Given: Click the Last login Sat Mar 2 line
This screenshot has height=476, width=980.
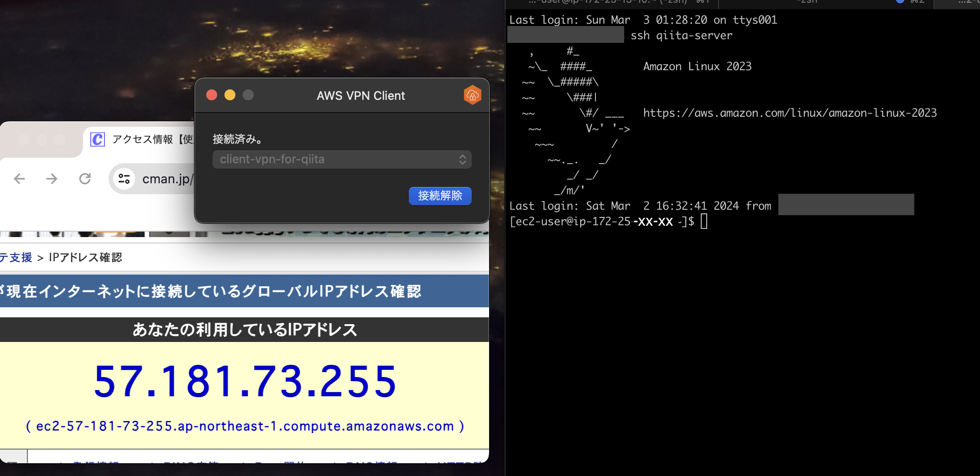Looking at the screenshot, I should pyautogui.click(x=640, y=206).
